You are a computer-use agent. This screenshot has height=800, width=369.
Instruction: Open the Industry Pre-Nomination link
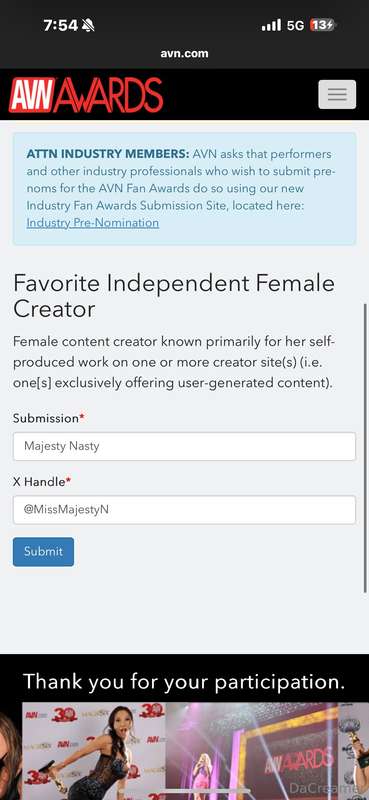[x=92, y=223]
